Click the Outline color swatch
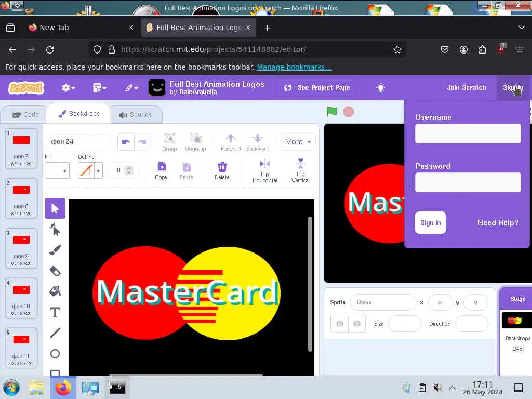The width and height of the screenshot is (532, 399). point(86,170)
